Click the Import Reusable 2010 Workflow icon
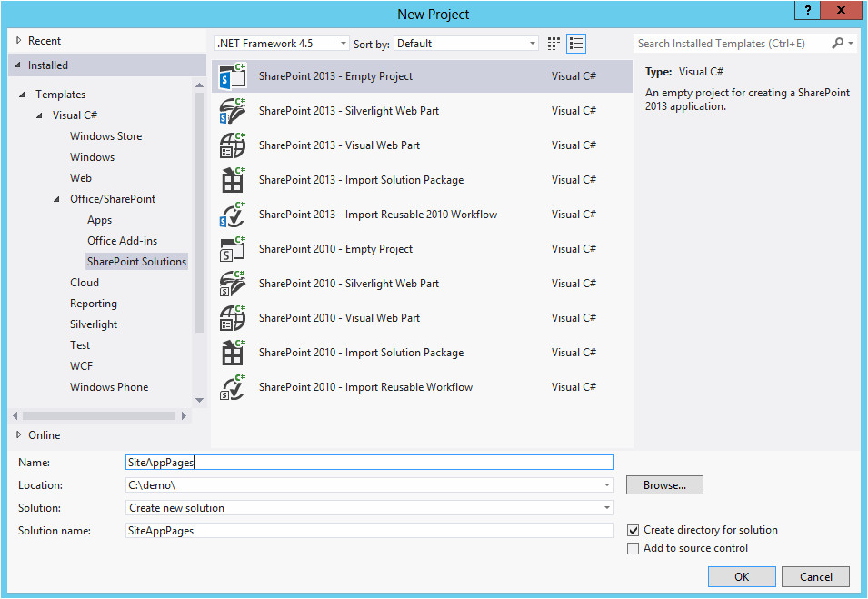The image size is (868, 599). point(233,215)
